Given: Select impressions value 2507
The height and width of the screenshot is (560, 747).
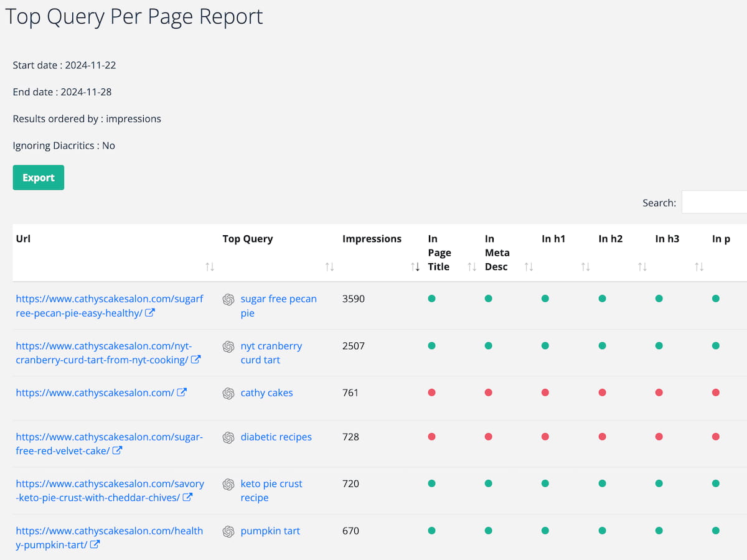Looking at the screenshot, I should click(x=354, y=345).
